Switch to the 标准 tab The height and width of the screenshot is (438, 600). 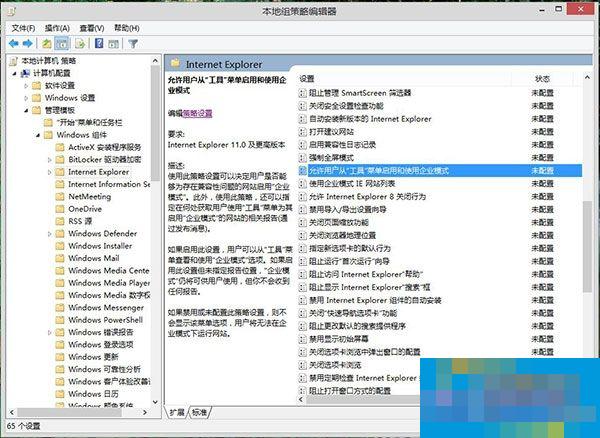[x=199, y=412]
